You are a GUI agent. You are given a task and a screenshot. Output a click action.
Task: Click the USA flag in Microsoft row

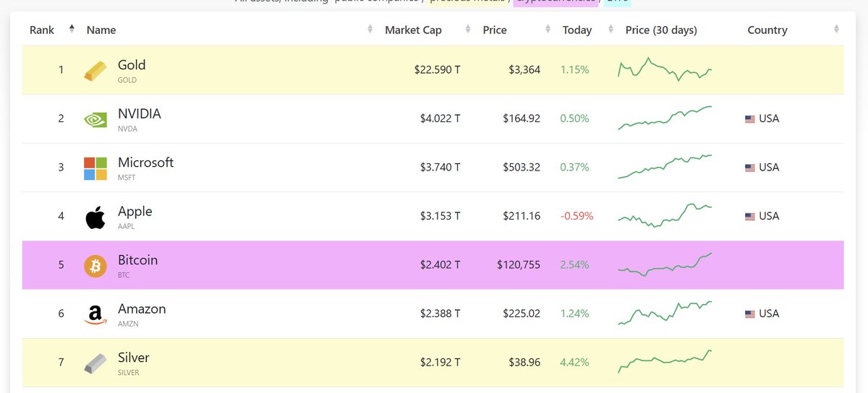(750, 168)
